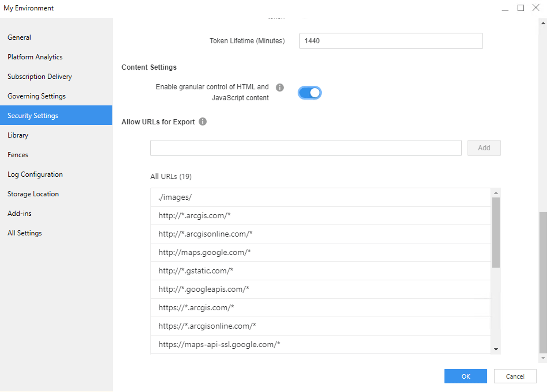
Task: Toggle granular HTML and JavaScript control switch
Action: (310, 93)
